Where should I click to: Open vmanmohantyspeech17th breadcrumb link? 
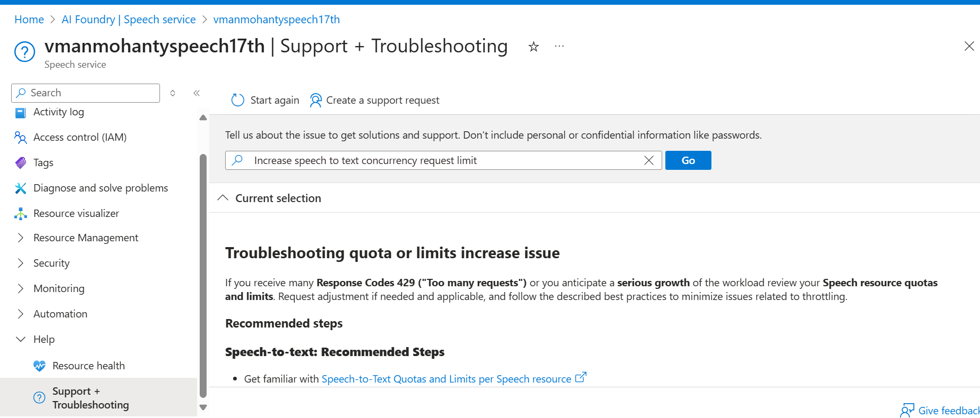click(277, 20)
